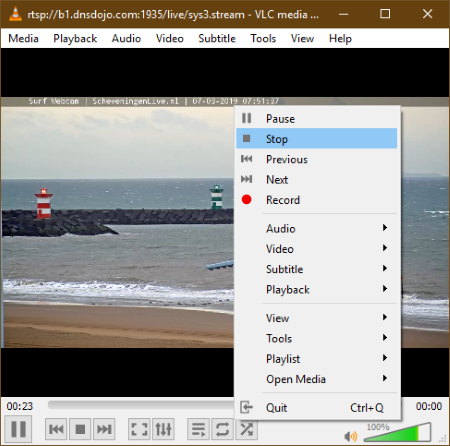Toggle the playlist view button
Image resolution: width=450 pixels, height=446 pixels.
(198, 429)
